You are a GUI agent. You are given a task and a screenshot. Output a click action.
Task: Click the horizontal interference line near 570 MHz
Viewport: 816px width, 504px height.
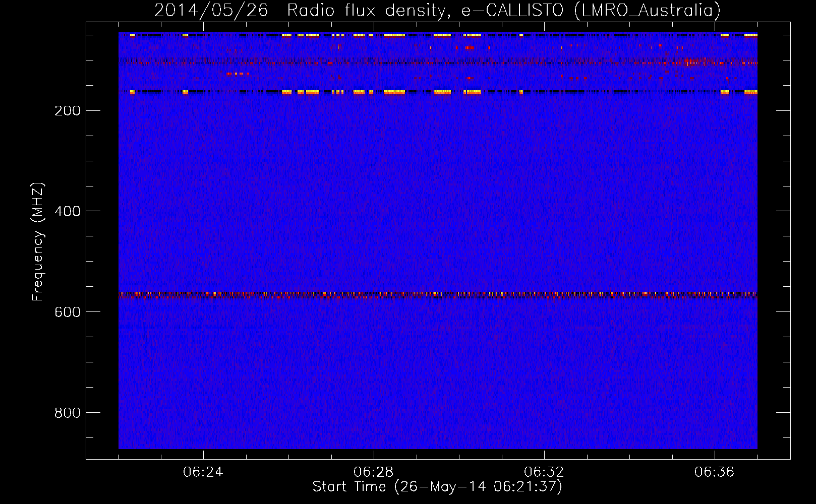click(438, 295)
